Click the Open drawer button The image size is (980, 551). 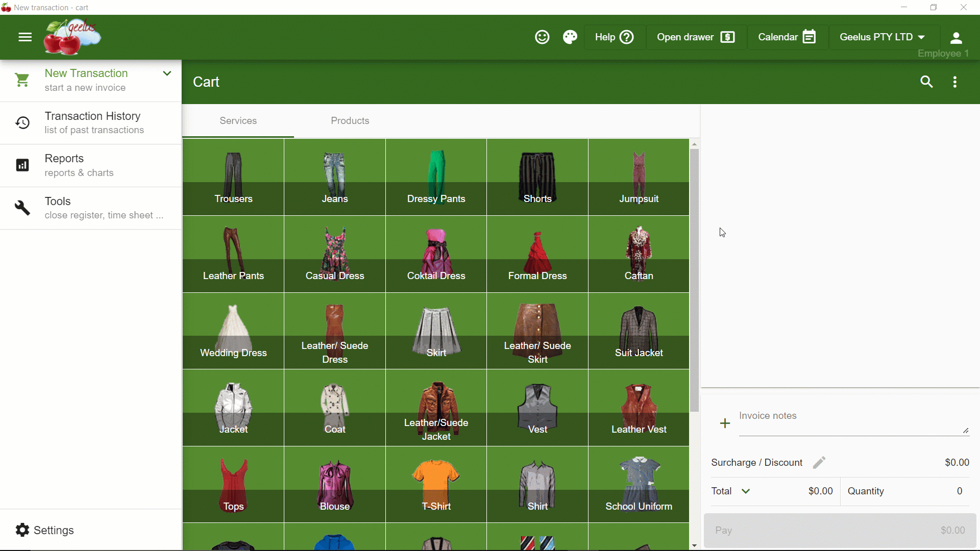696,37
